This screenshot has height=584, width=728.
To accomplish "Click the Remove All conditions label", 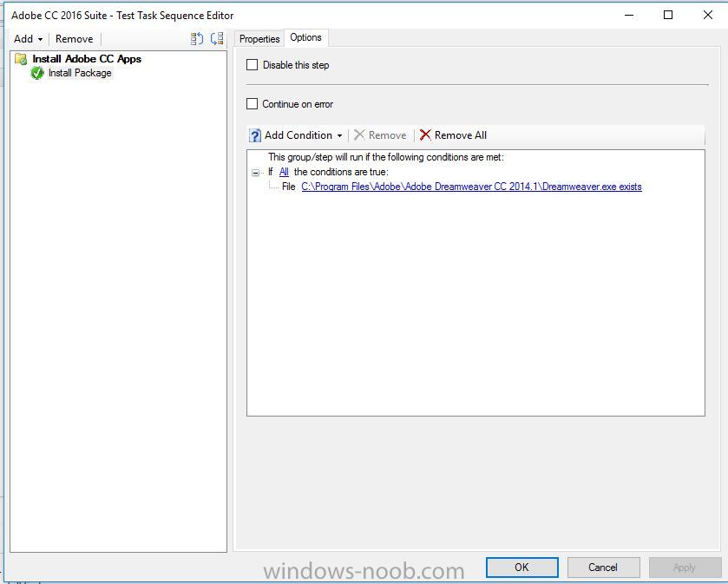I will pyautogui.click(x=461, y=135).
